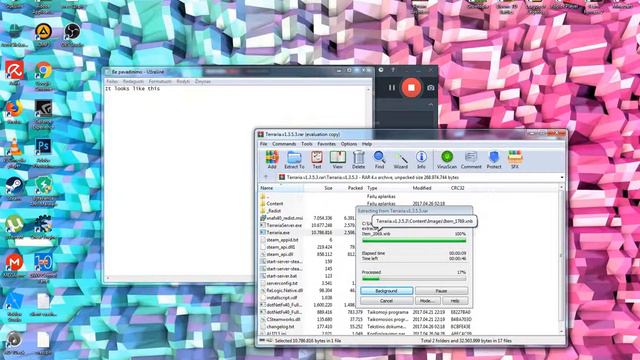
Task: Expand the archive path dropdown arrow
Action: click(x=562, y=178)
